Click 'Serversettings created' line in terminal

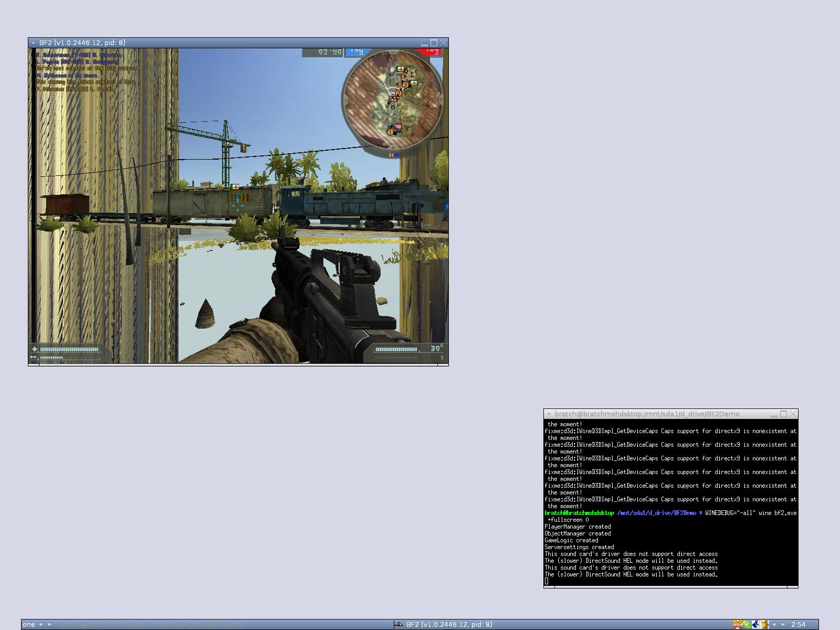[x=579, y=547]
